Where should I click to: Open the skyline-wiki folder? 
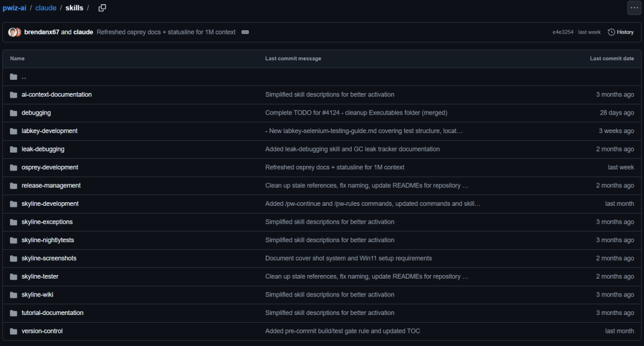tap(38, 295)
